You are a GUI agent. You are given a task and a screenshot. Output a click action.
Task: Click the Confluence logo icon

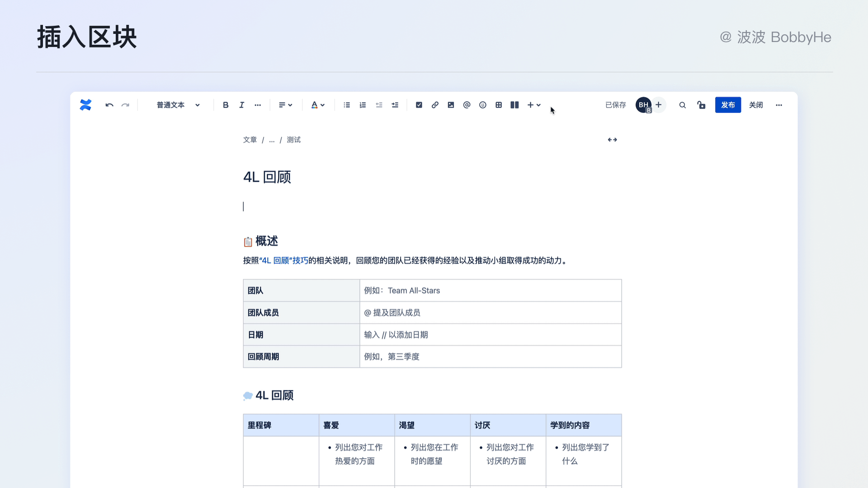click(85, 105)
